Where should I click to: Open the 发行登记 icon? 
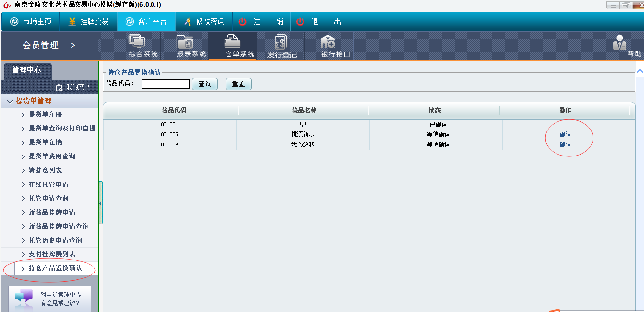pyautogui.click(x=282, y=46)
